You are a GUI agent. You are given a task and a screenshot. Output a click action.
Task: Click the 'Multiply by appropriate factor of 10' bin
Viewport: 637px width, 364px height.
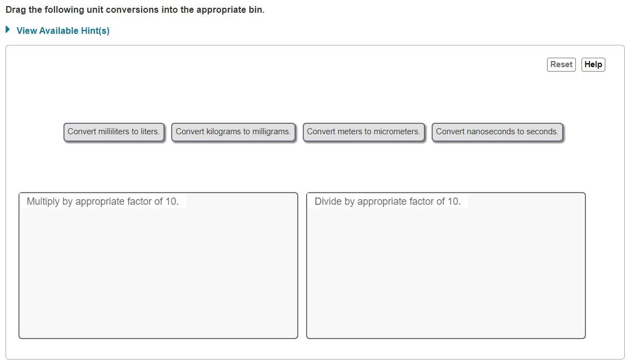click(x=158, y=265)
